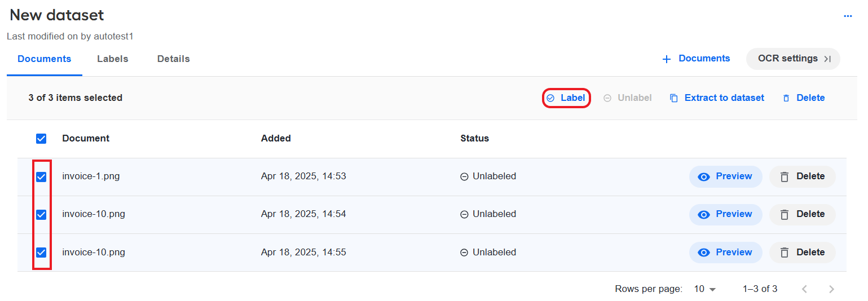Go to the next page arrow

[831, 289]
